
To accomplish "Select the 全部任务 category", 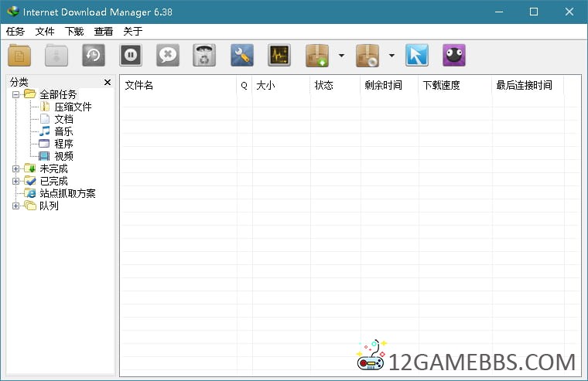I will [58, 94].
